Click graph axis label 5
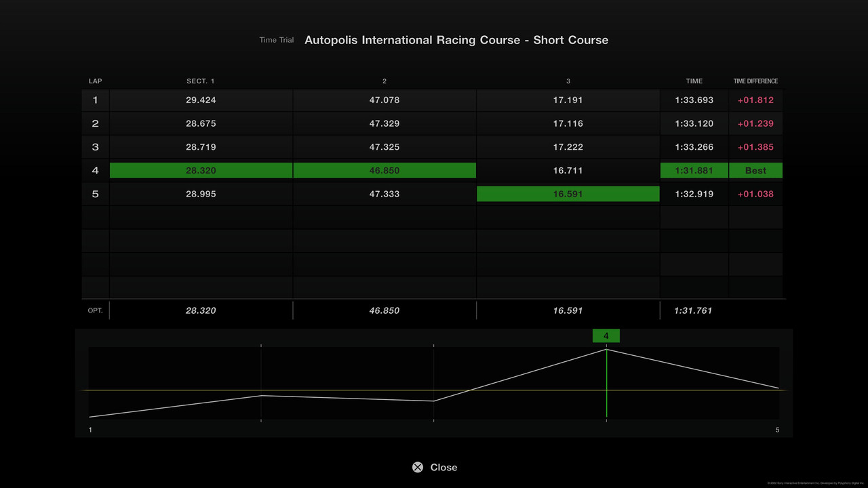Screen dimensions: 868x488 click(777, 430)
